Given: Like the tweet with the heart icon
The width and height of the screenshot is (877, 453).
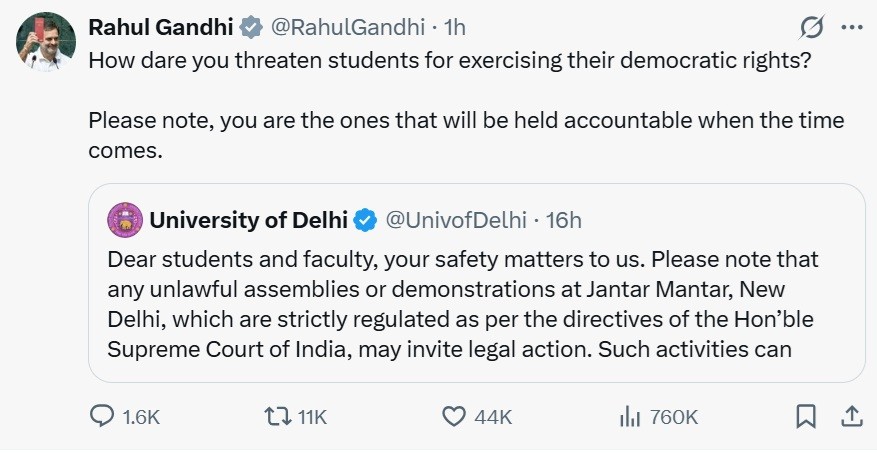Looking at the screenshot, I should click(454, 417).
